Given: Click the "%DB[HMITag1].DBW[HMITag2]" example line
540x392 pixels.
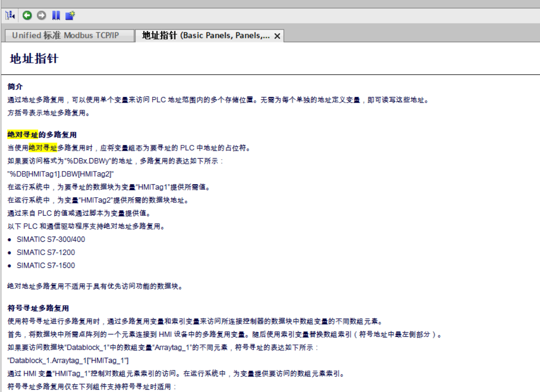Looking at the screenshot, I should click(x=60, y=174).
